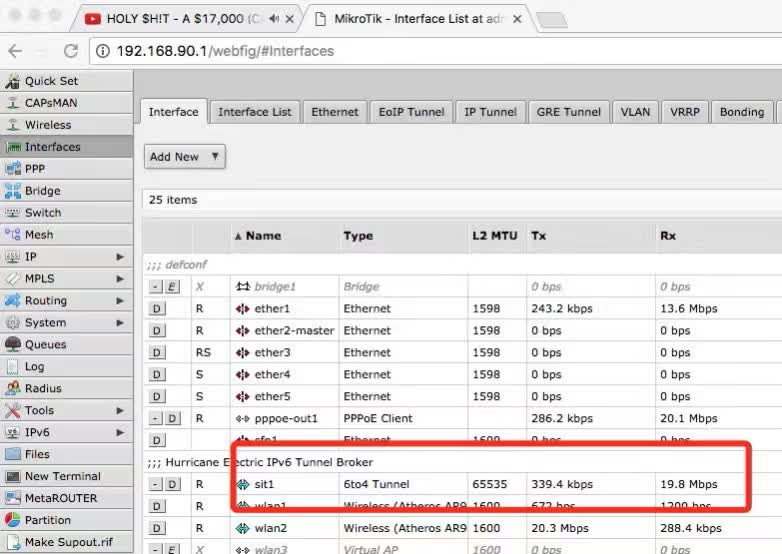This screenshot has width=782, height=554.
Task: Switch to Interface List tab
Action: click(x=254, y=112)
